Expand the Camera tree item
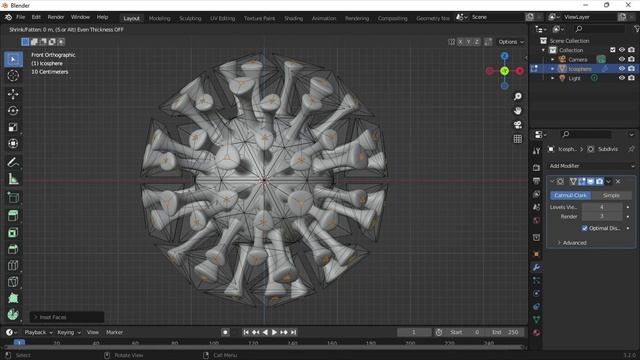Viewport: 640px width, 360px height. point(553,60)
